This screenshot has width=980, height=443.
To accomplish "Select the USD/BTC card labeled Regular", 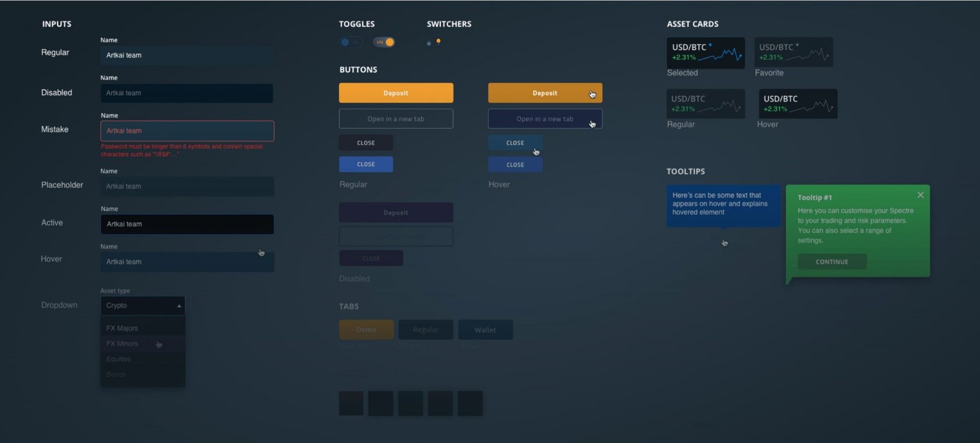I will 706,103.
